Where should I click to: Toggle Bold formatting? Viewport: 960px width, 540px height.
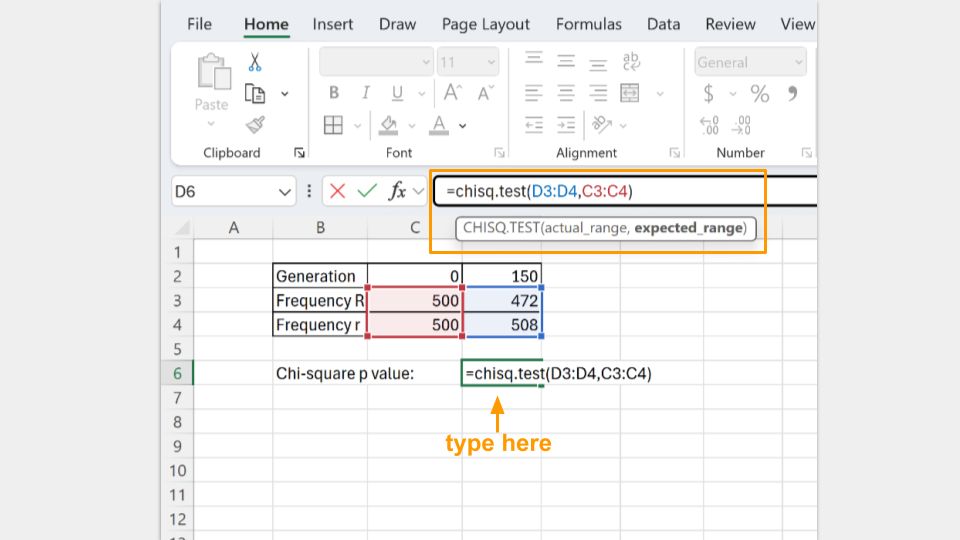334,93
